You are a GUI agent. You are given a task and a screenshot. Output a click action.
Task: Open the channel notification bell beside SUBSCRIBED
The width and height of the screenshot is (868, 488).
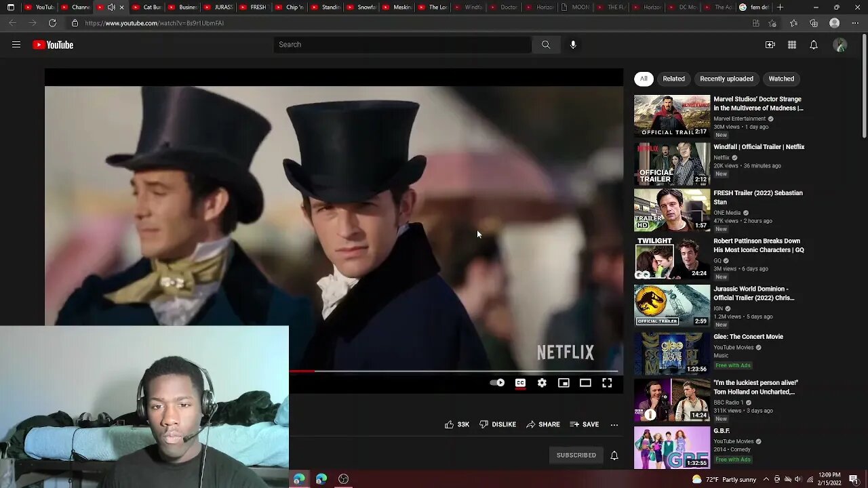[614, 455]
